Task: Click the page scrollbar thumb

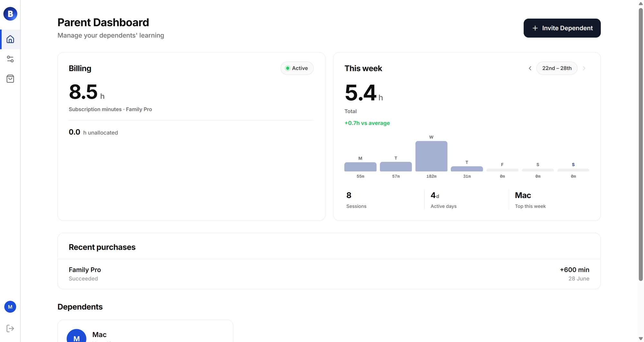Action: pyautogui.click(x=641, y=145)
